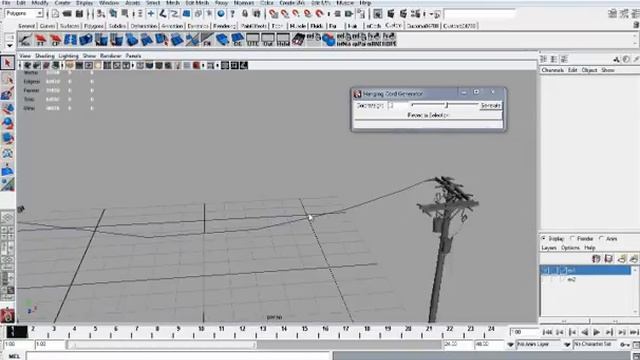Open the shelf menu arrow left of shelf

point(10,46)
